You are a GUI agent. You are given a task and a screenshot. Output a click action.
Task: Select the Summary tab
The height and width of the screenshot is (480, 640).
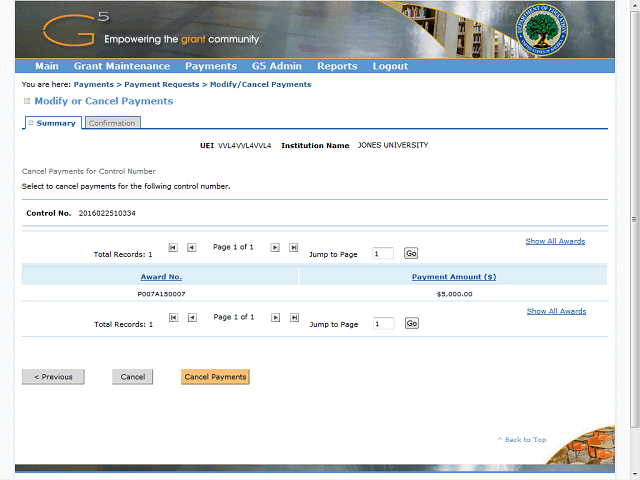53,123
